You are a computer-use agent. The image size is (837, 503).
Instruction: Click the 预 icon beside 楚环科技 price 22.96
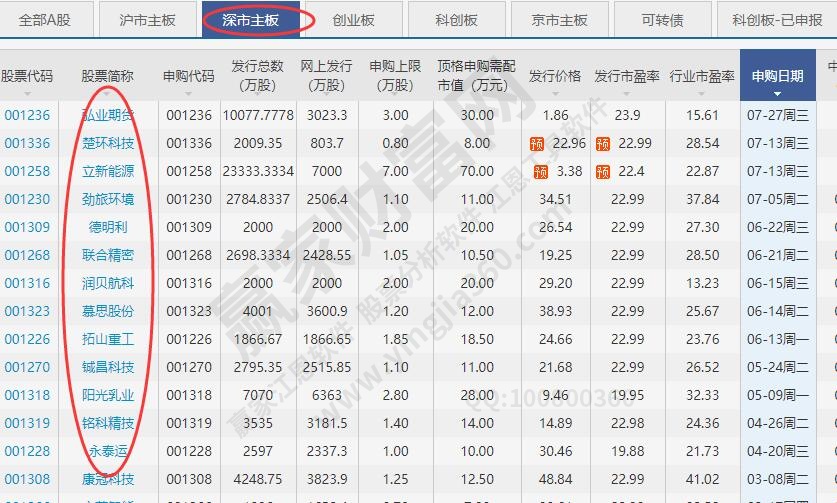click(537, 143)
